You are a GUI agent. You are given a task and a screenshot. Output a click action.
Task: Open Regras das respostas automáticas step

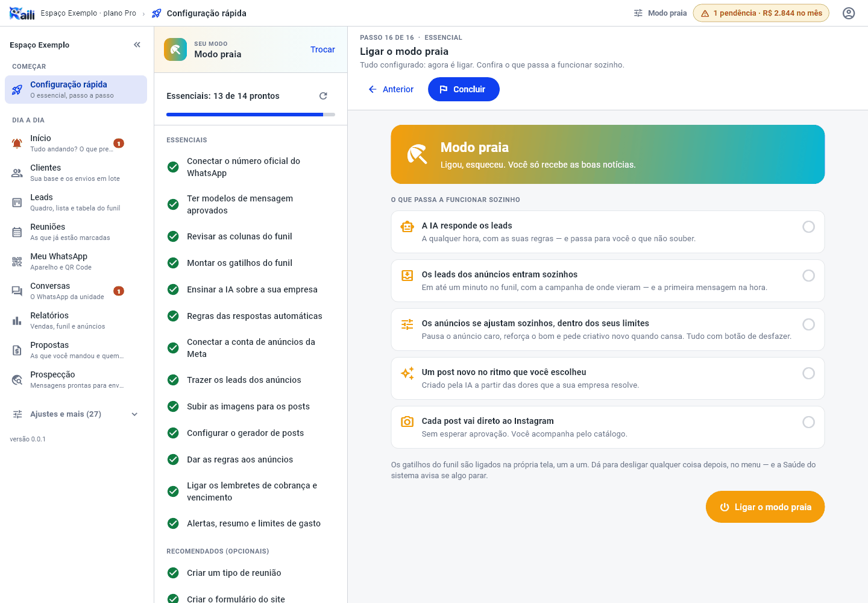point(251,316)
